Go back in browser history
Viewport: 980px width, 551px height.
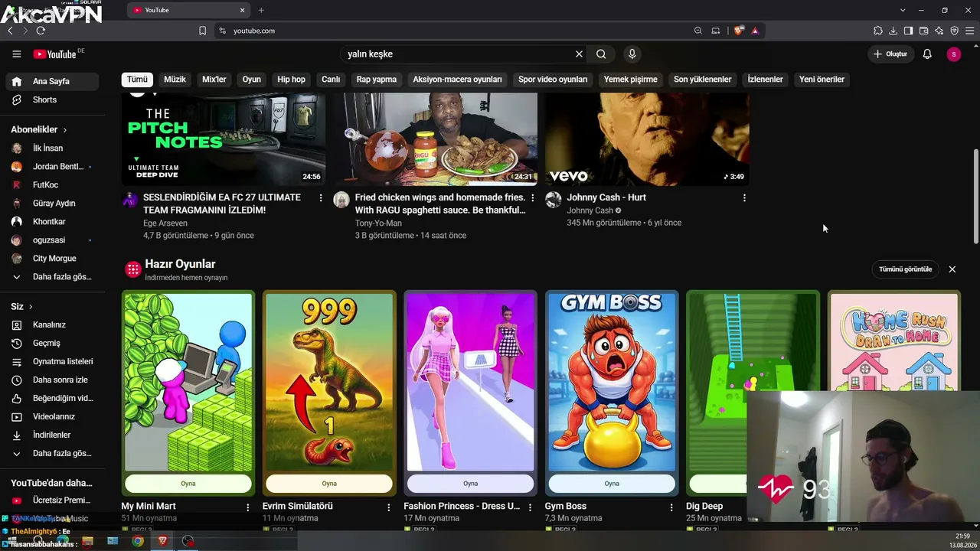[10, 31]
